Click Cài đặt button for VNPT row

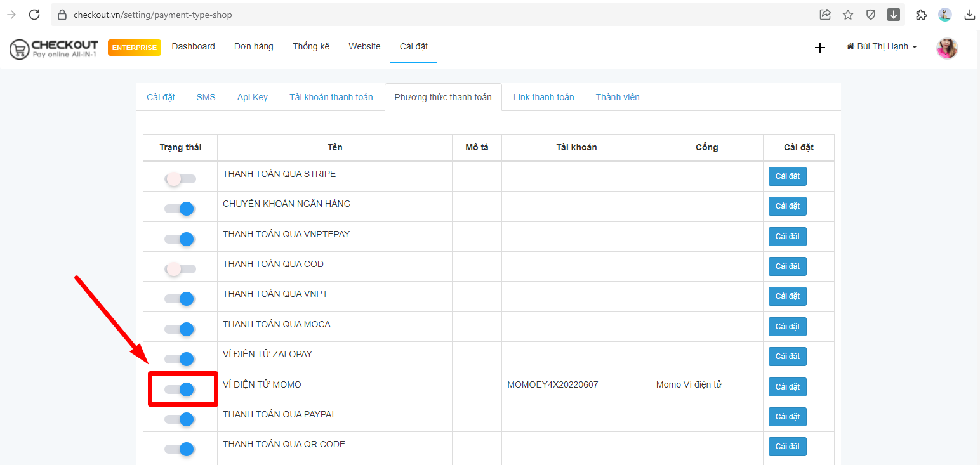(x=788, y=296)
